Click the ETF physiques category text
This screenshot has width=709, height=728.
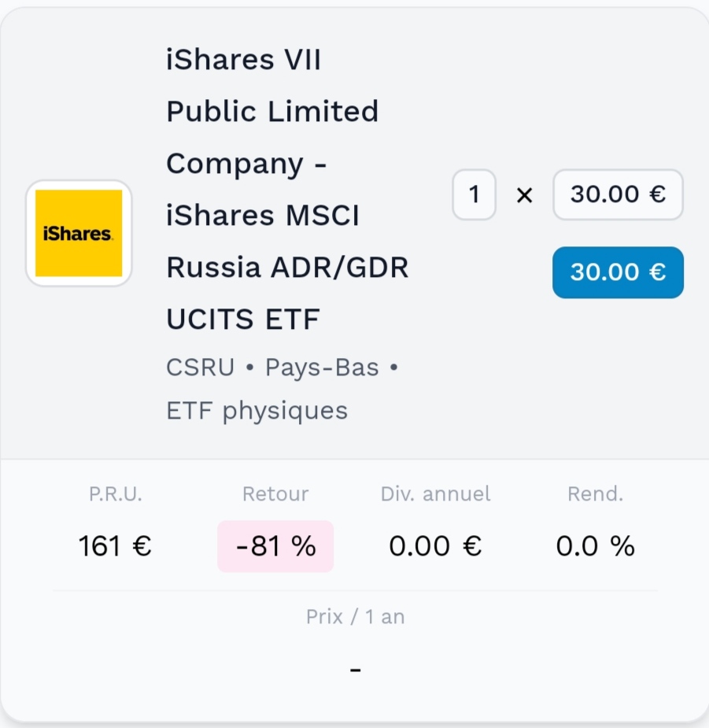tap(257, 410)
